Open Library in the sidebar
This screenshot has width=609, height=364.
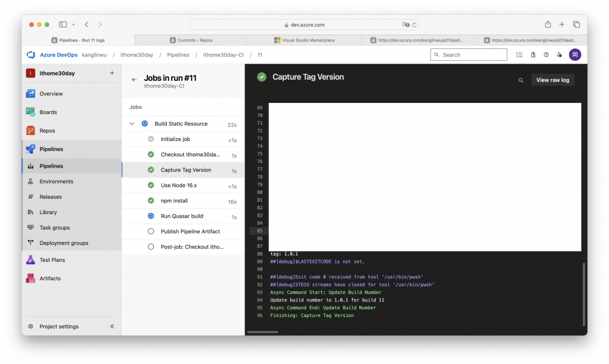point(72,212)
